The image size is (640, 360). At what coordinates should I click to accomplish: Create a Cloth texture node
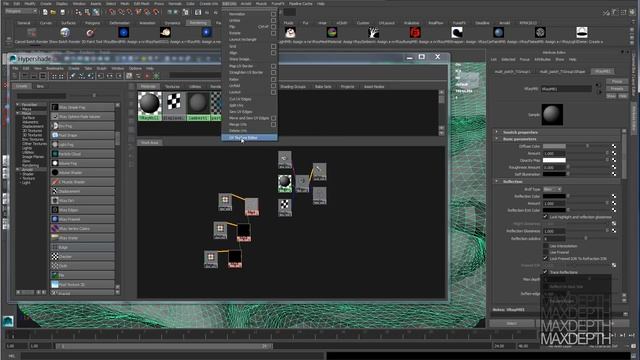point(82,266)
